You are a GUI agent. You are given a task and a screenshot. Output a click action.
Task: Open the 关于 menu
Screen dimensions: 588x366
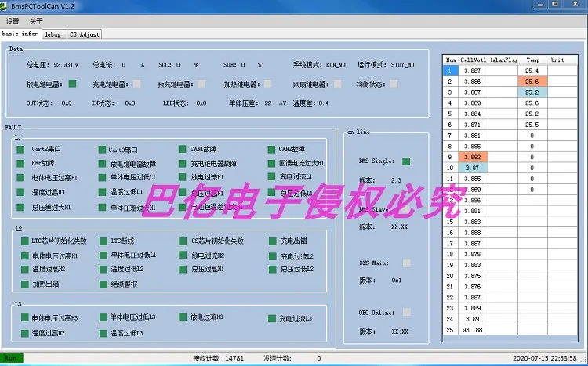click(36, 21)
